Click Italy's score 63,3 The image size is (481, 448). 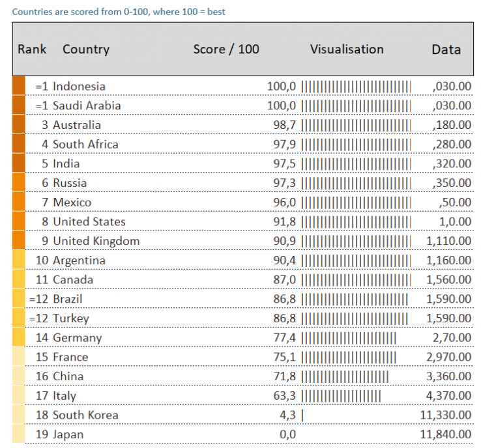[x=284, y=396]
